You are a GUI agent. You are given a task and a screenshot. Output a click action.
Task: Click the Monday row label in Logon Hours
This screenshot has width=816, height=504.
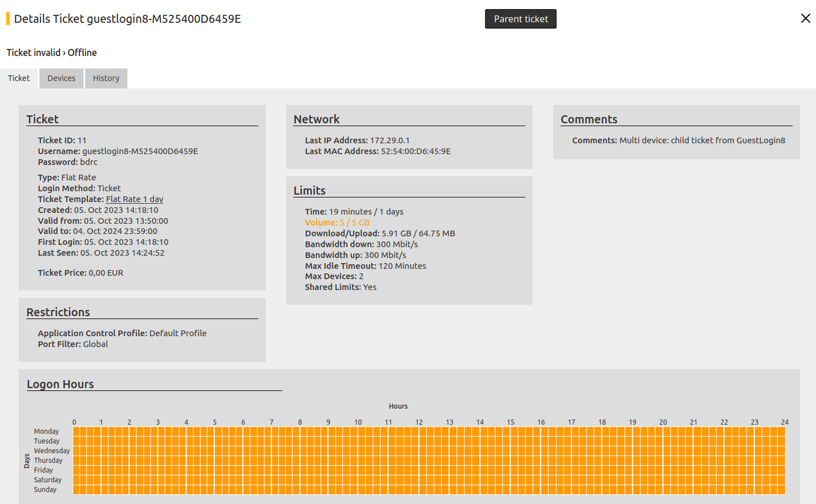click(46, 431)
